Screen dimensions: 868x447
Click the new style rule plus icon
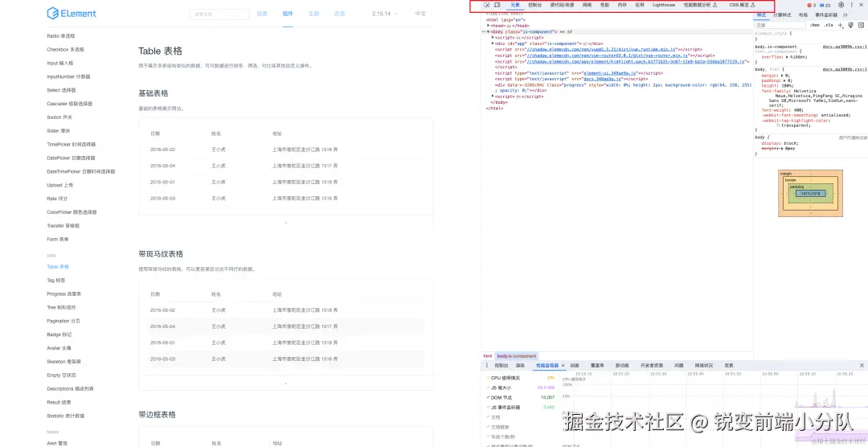click(841, 25)
